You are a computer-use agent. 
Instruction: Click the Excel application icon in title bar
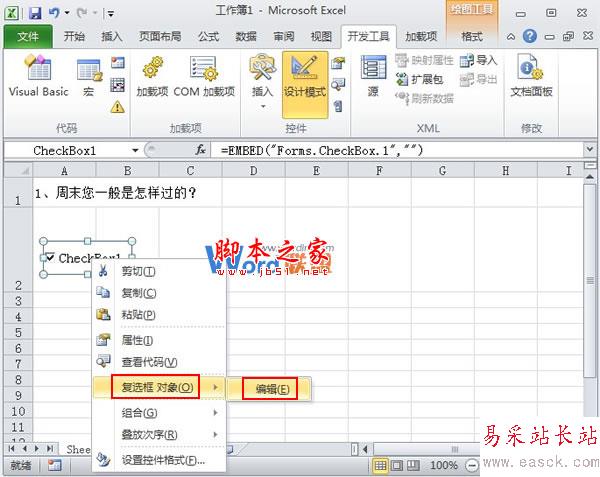(x=11, y=13)
